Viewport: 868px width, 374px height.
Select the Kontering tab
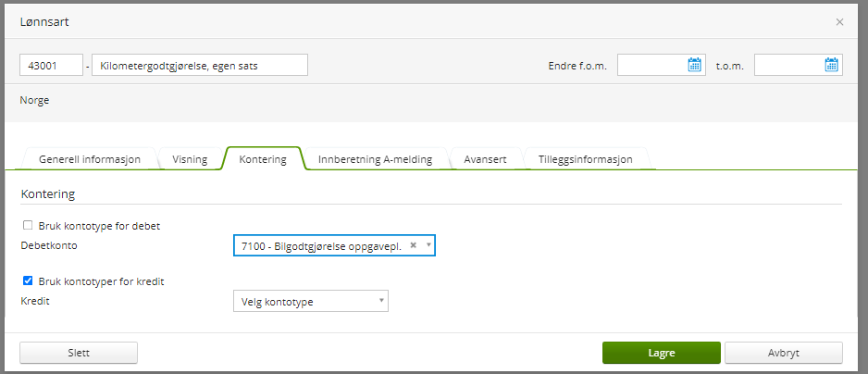click(x=263, y=159)
